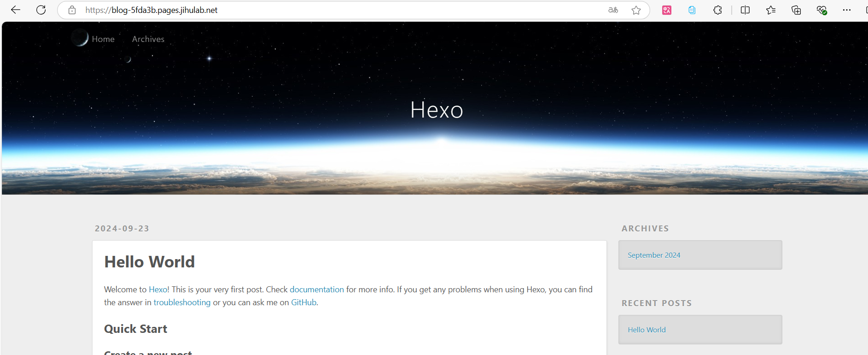Expand the browser sidebar panel

pos(866,10)
